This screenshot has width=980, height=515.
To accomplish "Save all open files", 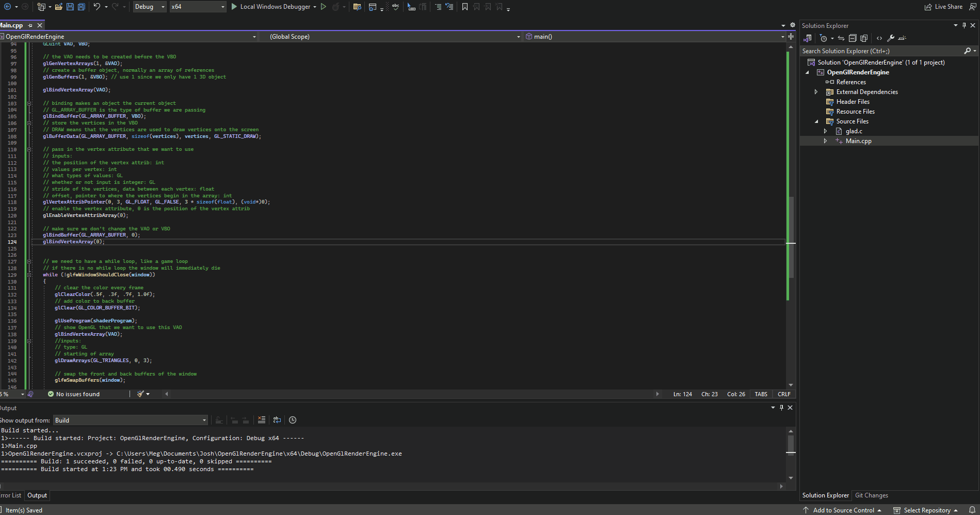I will (x=81, y=7).
